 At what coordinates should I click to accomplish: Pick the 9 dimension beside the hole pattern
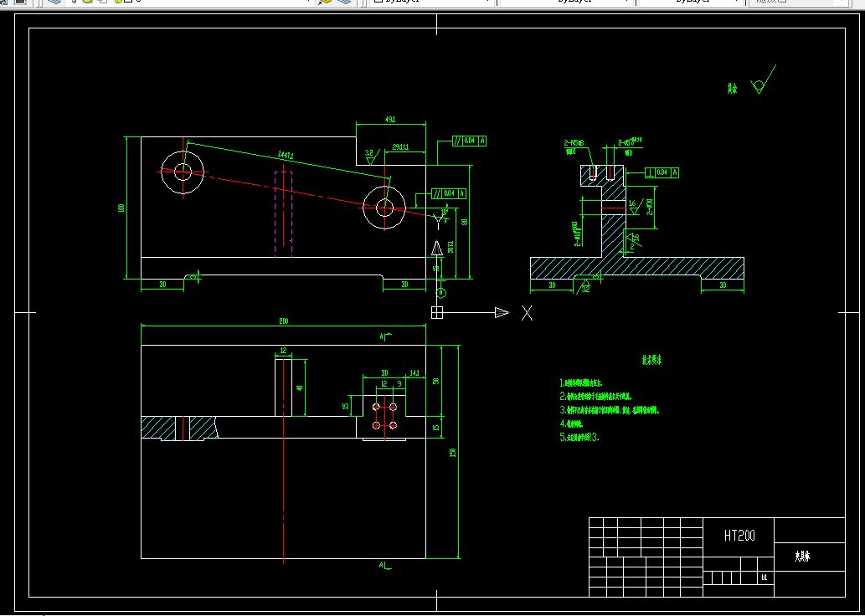coord(399,383)
